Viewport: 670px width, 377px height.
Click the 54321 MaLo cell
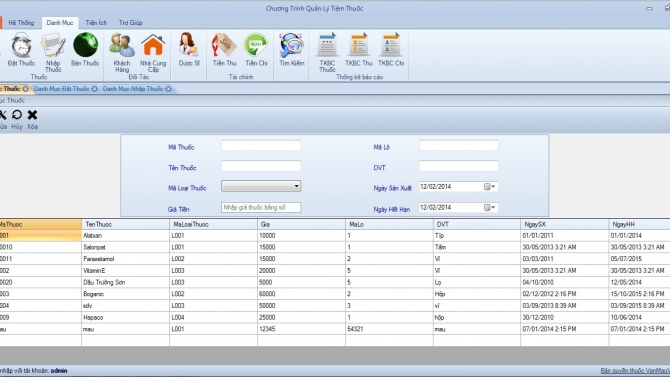pyautogui.click(x=389, y=329)
